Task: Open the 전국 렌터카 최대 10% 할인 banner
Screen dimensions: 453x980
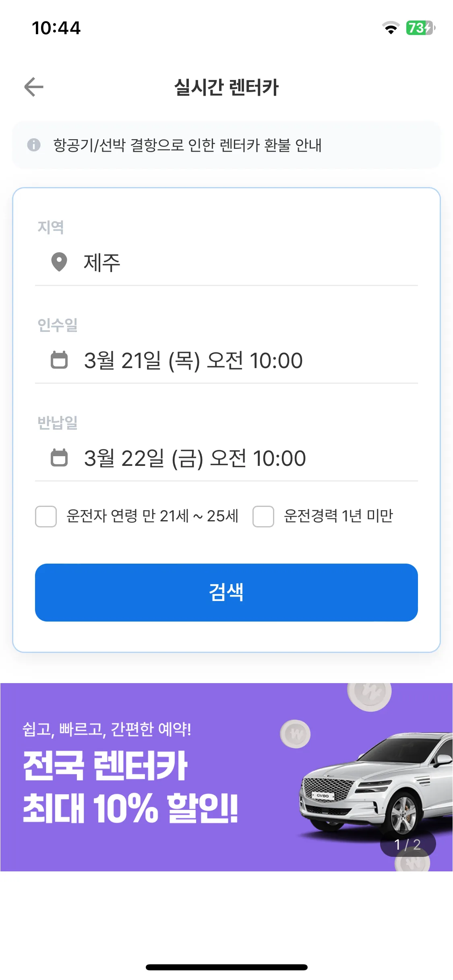Action: [x=226, y=777]
